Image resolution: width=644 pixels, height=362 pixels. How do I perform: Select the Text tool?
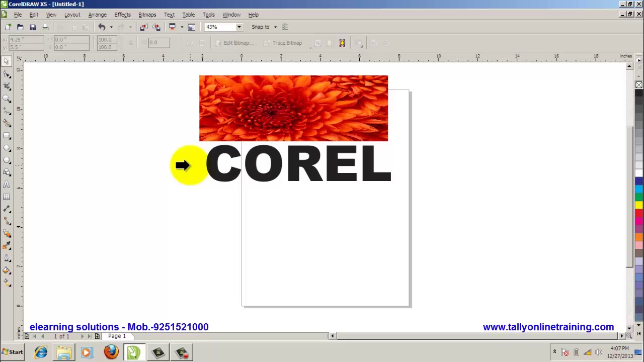click(x=7, y=185)
